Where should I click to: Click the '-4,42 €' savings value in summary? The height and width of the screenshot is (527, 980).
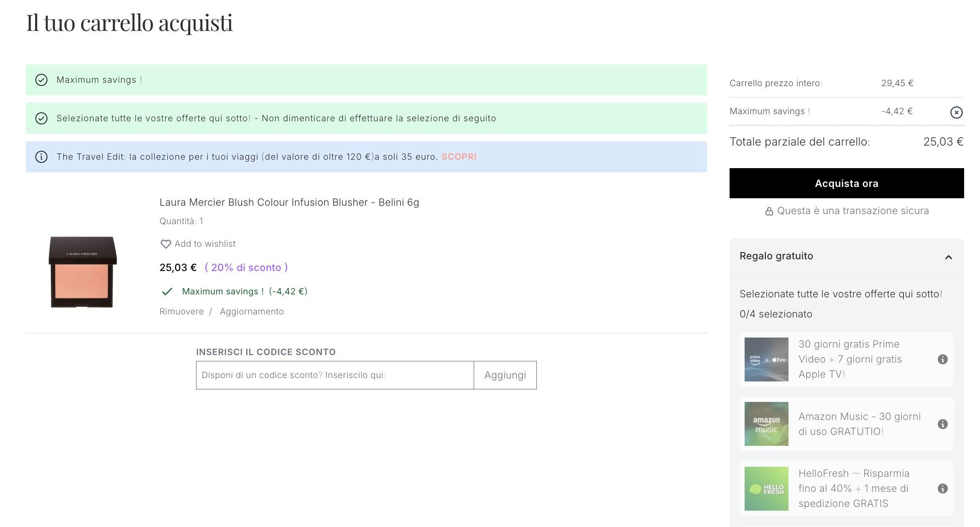[x=897, y=111]
